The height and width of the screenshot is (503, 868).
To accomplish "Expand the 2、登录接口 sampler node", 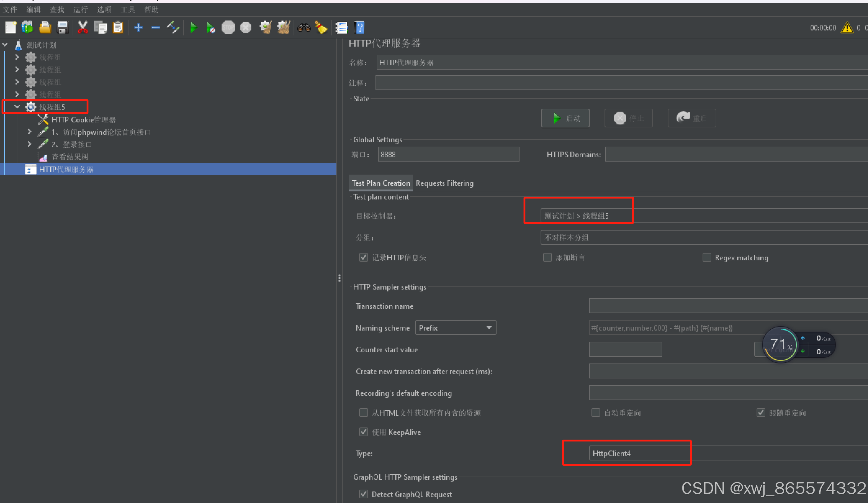I will tap(29, 144).
